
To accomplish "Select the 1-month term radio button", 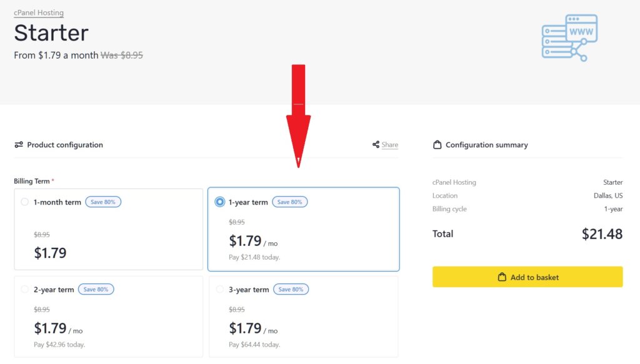I will click(x=24, y=202).
